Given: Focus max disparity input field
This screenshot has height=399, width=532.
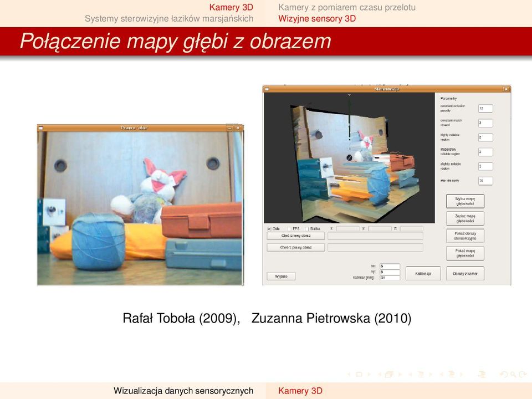Looking at the screenshot, I should coord(485,181).
